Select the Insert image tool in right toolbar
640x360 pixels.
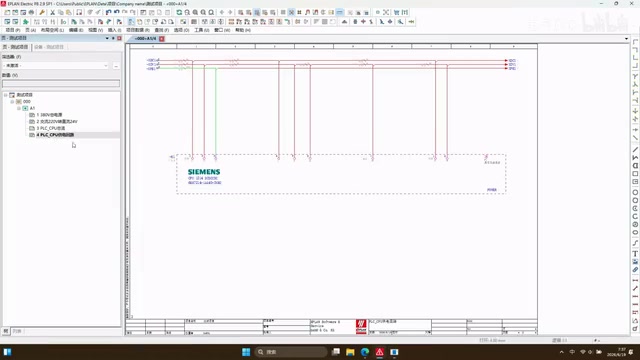coord(635,262)
